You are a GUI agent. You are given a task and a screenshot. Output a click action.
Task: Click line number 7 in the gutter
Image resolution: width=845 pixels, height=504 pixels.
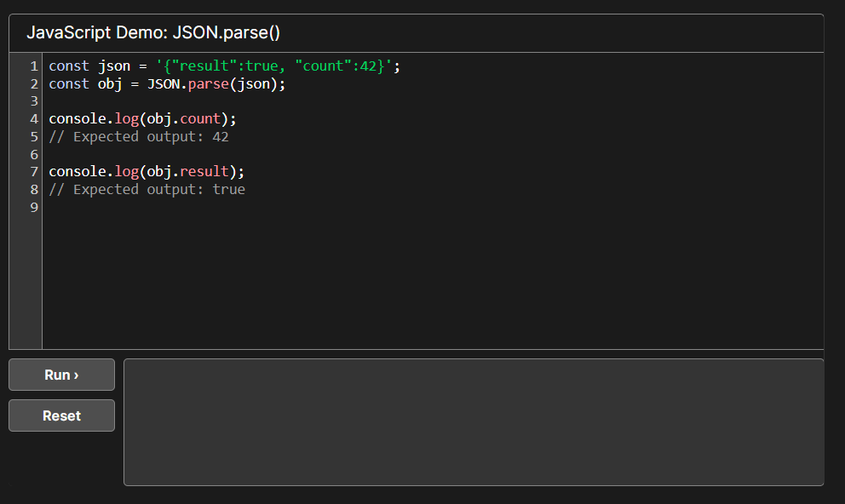(x=34, y=172)
